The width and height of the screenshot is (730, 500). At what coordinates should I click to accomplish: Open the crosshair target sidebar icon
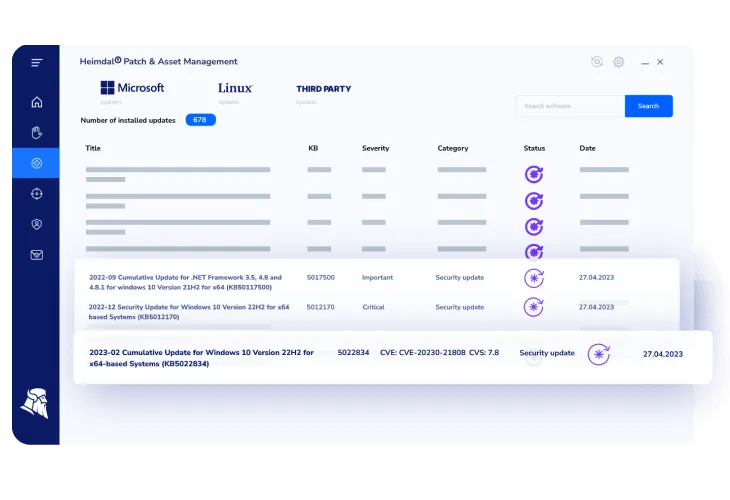pyautogui.click(x=37, y=194)
